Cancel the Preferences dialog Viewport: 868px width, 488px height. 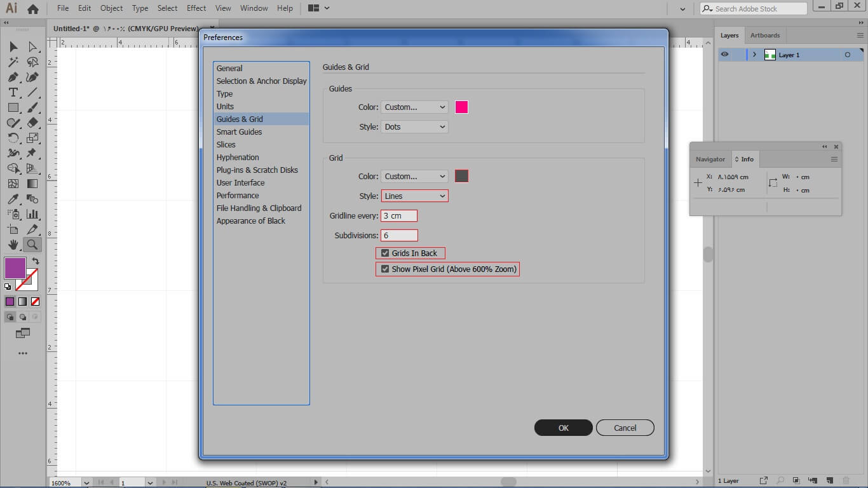(x=625, y=428)
